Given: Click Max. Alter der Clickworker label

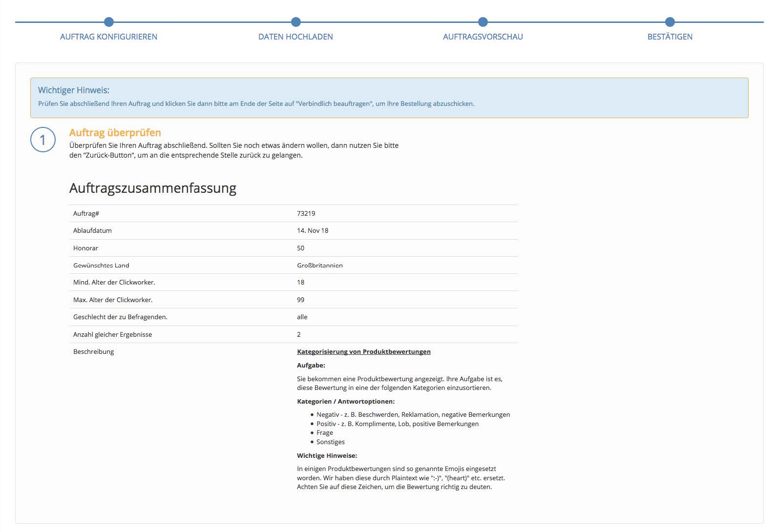Looking at the screenshot, I should [113, 300].
